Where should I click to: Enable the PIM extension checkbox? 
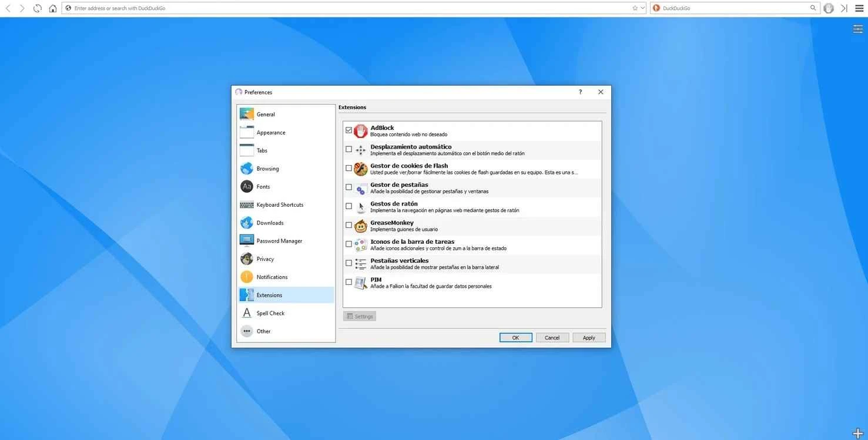348,282
